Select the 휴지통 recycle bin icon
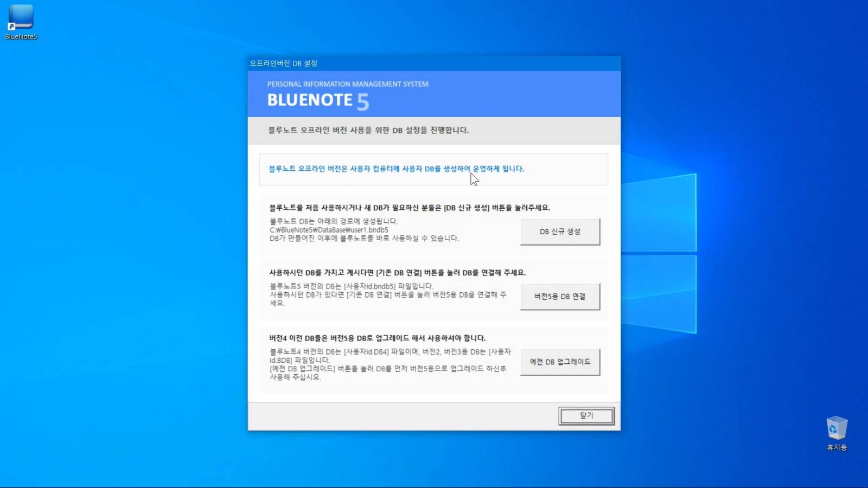The height and width of the screenshot is (488, 868). (x=837, y=433)
